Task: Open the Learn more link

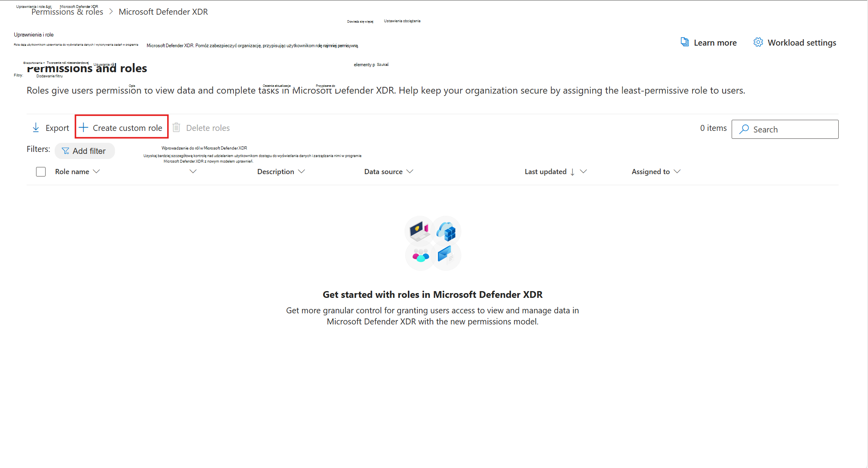Action: 715,43
